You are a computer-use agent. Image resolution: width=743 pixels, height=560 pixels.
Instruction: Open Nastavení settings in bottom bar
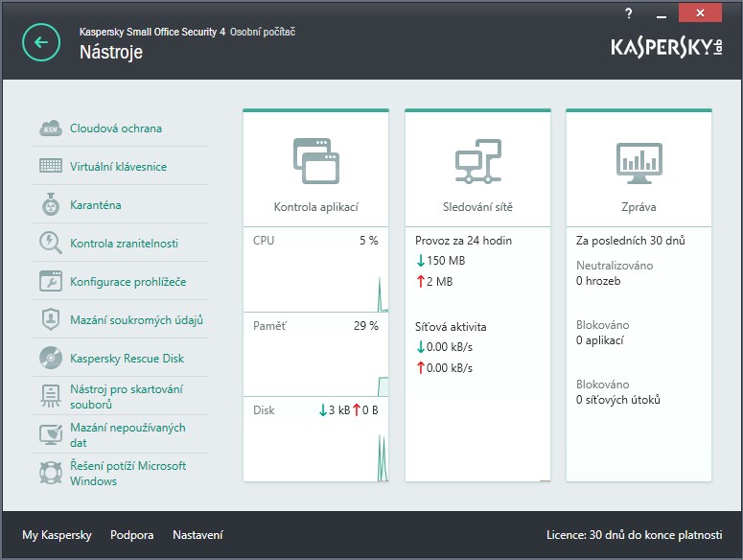(197, 535)
